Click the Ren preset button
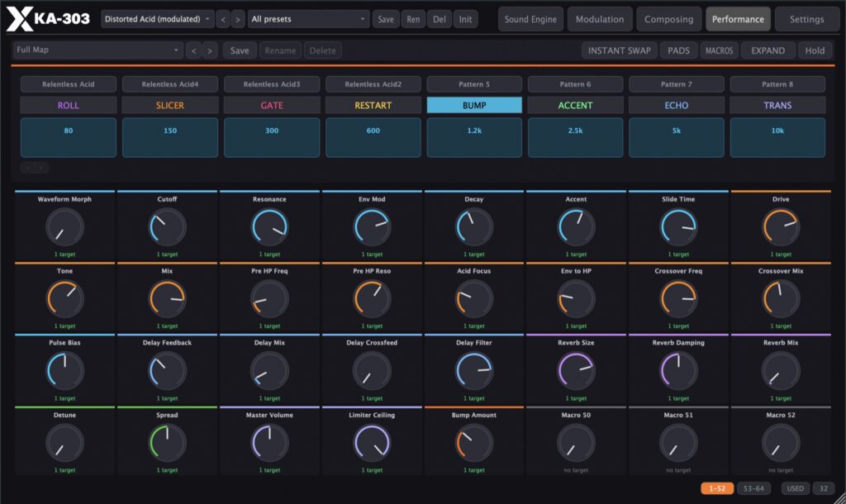 (413, 20)
